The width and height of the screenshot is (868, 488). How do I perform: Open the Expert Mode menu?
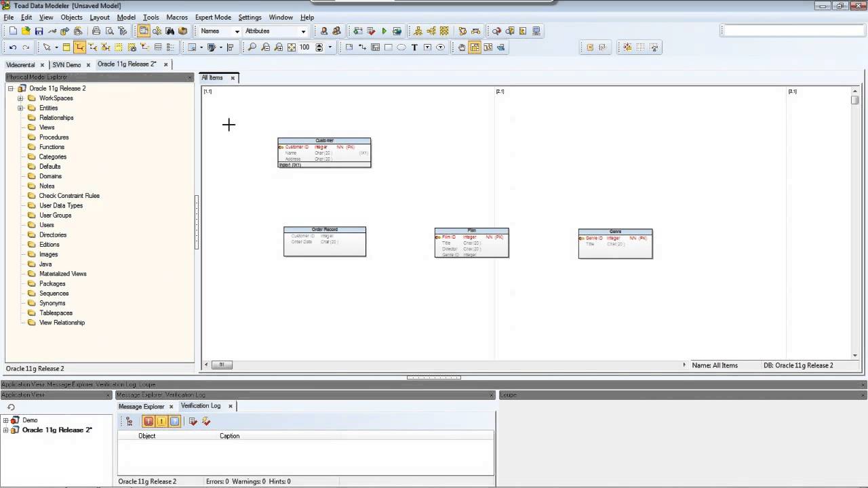click(213, 18)
